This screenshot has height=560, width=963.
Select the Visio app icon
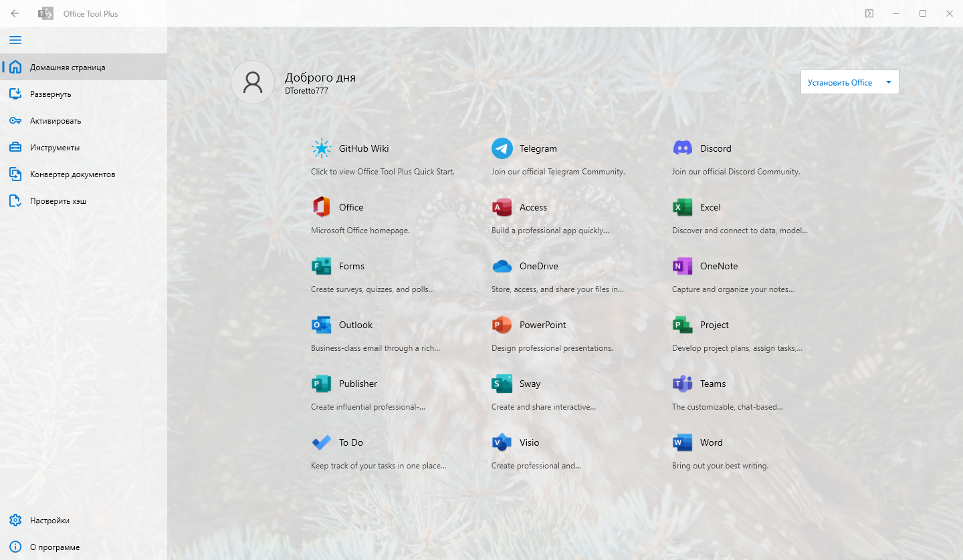point(502,442)
